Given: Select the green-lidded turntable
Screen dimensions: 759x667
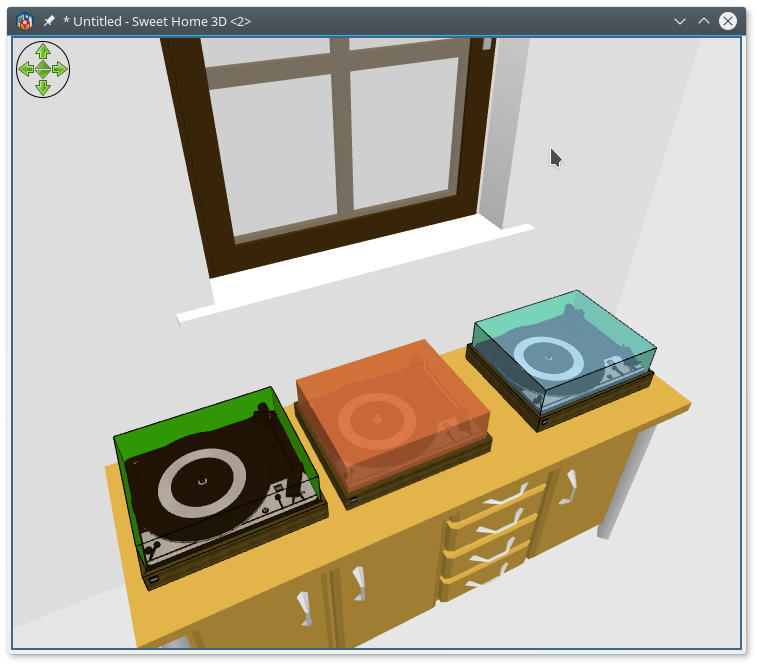Looking at the screenshot, I should pyautogui.click(x=219, y=487).
